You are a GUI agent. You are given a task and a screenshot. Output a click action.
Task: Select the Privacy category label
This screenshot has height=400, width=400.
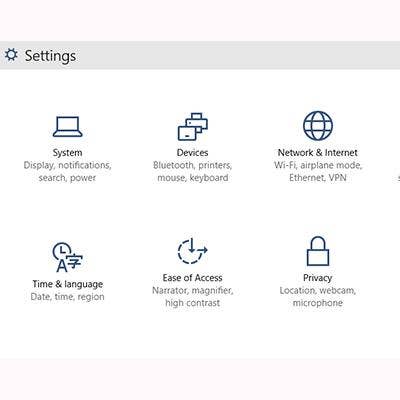[x=318, y=278]
